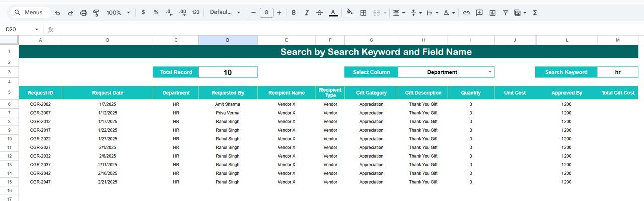Image resolution: width=644 pixels, height=201 pixels.
Task: Toggle italic formatting
Action: 306,13
